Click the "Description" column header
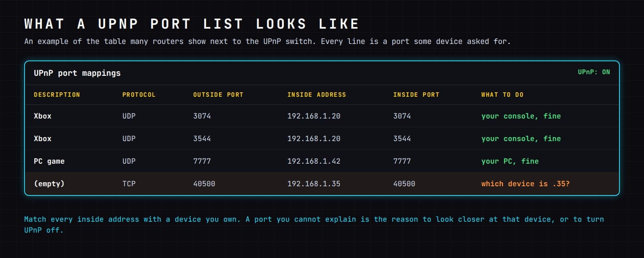The height and width of the screenshot is (258, 644). pos(57,95)
